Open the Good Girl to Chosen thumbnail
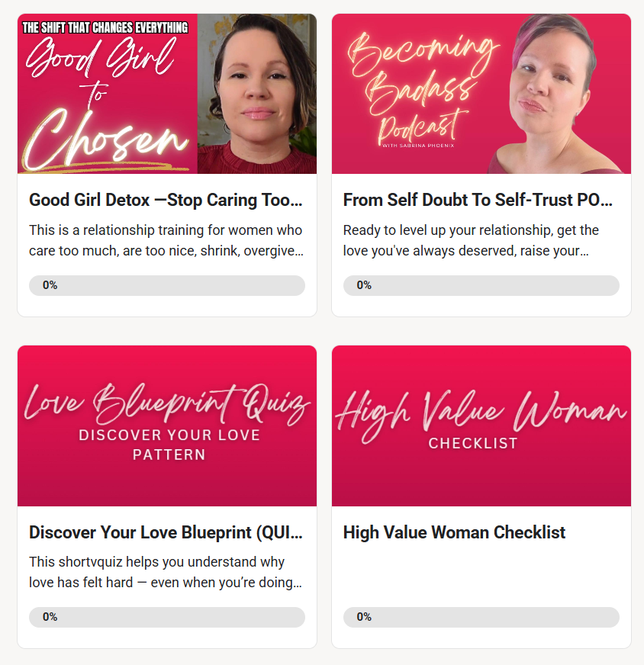Image resolution: width=644 pixels, height=665 pixels. (167, 94)
